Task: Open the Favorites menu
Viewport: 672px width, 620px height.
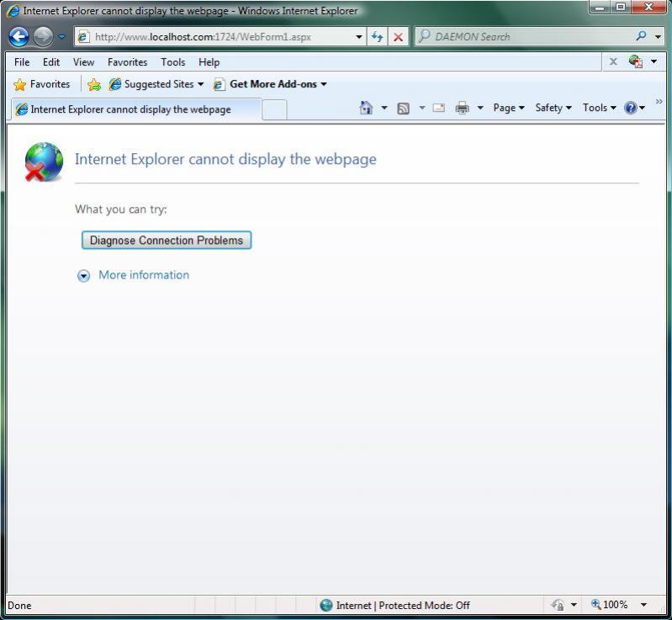Action: [127, 62]
